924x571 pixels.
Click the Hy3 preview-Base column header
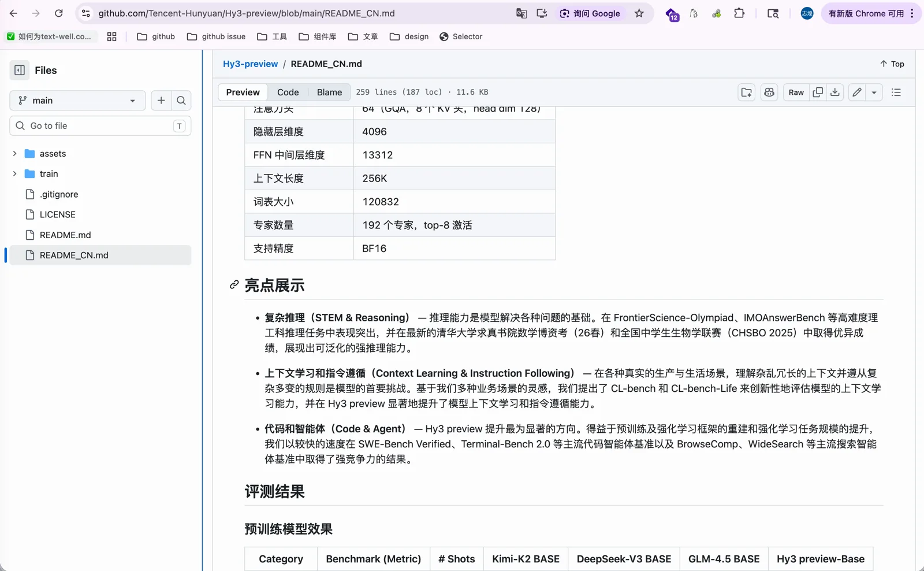tap(820, 559)
